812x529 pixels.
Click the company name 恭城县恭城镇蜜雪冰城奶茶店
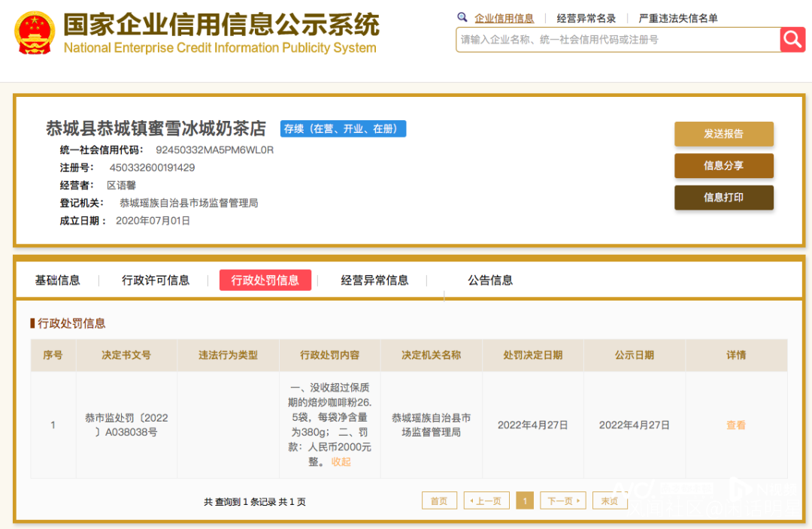[156, 128]
